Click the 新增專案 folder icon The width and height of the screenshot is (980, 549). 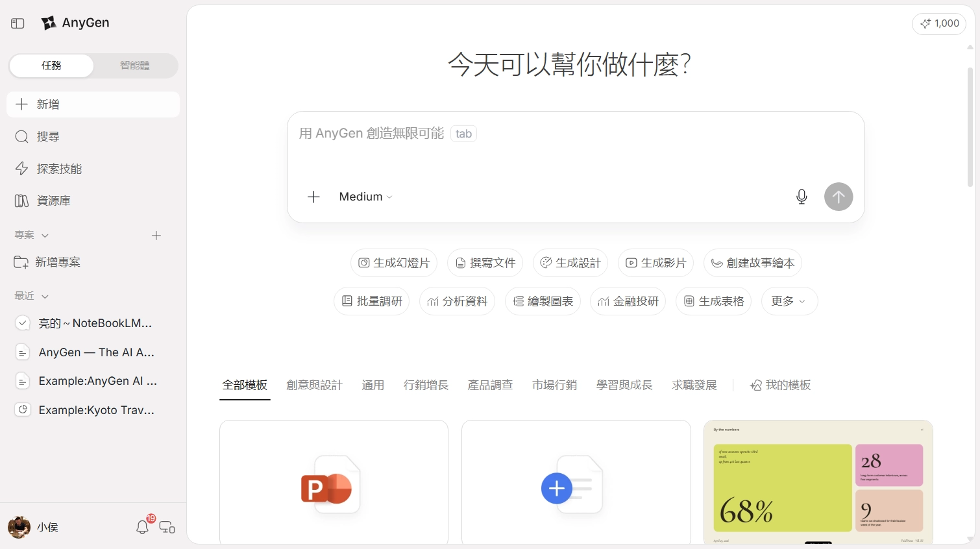coord(21,262)
